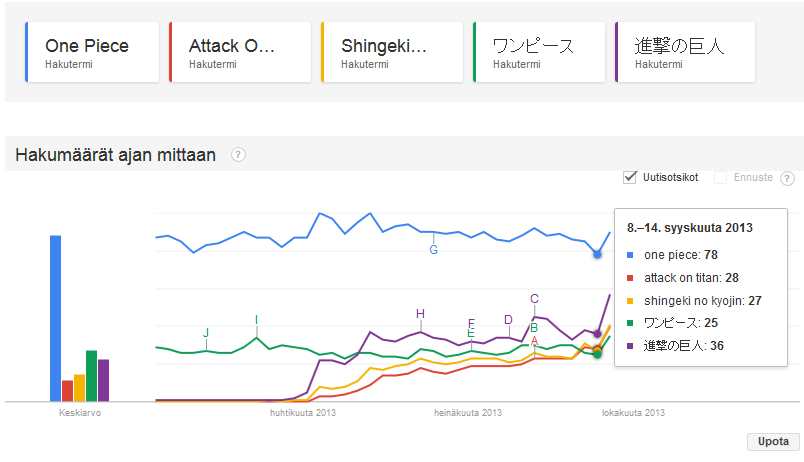Viewport: 804px width, 462px height.
Task: Click news headline marker H
Action: click(420, 313)
